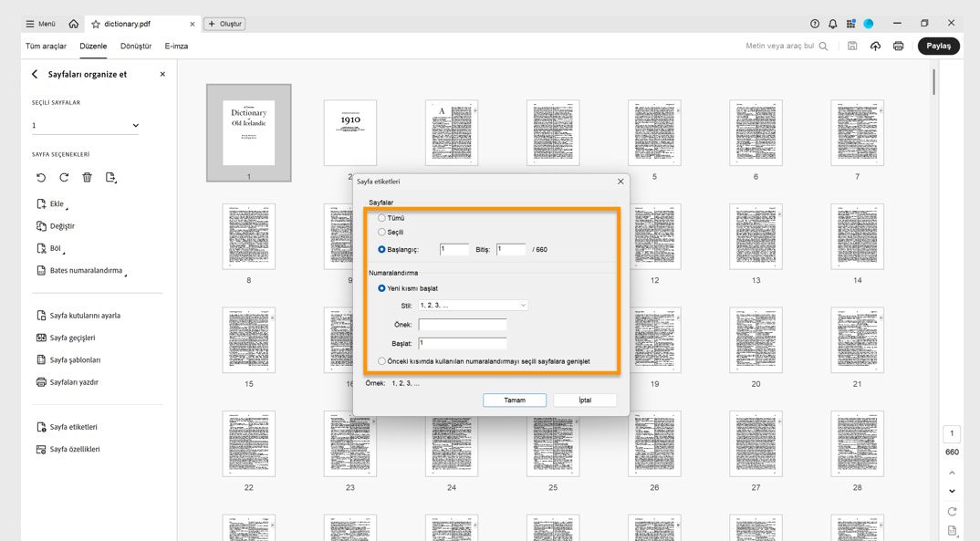Go to next page down arrow

pos(952,491)
